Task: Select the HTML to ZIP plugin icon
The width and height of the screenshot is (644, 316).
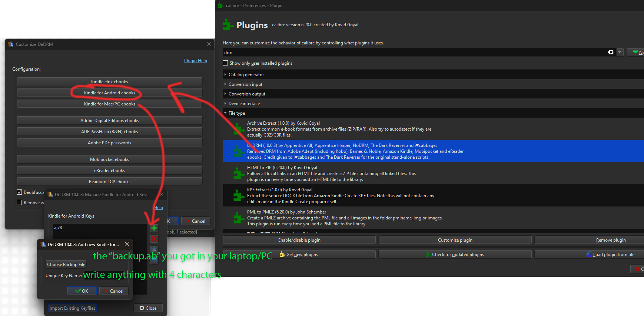Action: tap(239, 173)
